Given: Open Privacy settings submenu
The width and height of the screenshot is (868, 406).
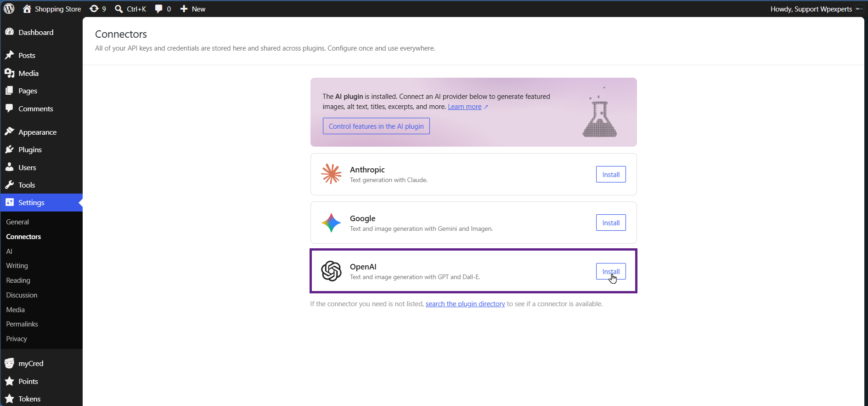Looking at the screenshot, I should (x=17, y=338).
